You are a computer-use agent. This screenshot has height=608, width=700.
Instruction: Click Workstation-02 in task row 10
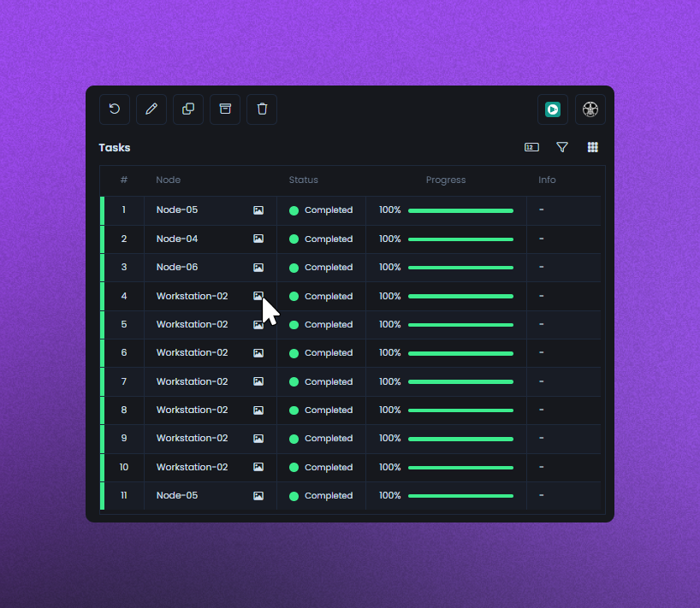point(192,467)
